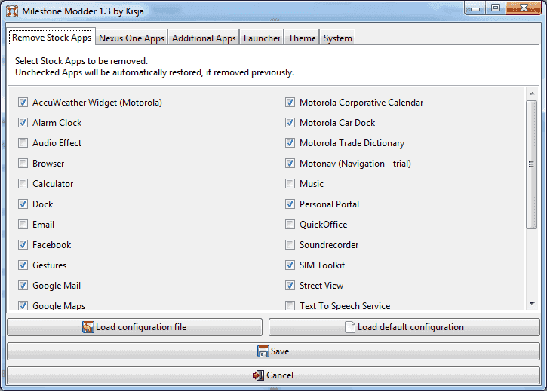
Task: Minimize the Milestone Modder window
Action: tap(475, 8)
